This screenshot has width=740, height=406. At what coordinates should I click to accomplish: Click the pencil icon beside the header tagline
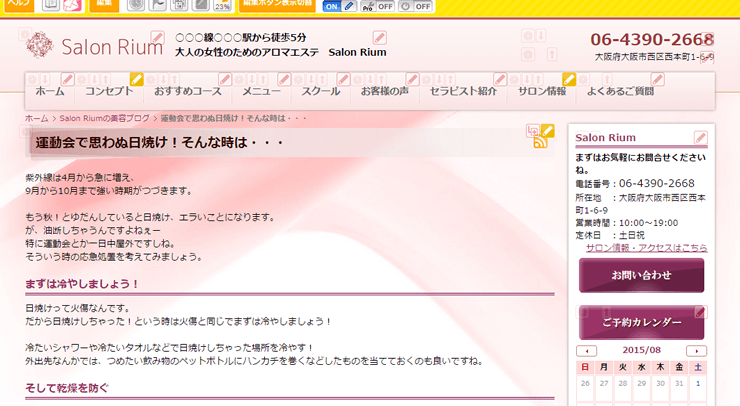[x=379, y=37]
